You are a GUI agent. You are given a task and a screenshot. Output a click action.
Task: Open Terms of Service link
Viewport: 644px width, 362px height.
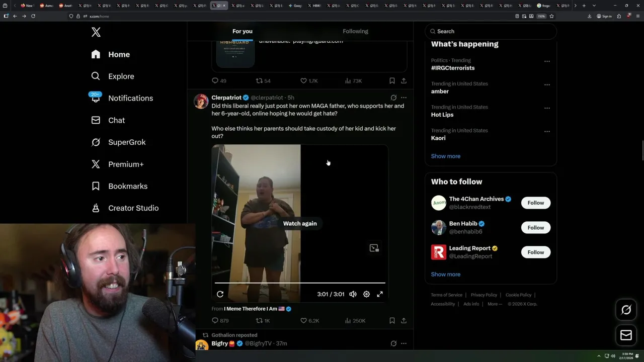pyautogui.click(x=446, y=295)
